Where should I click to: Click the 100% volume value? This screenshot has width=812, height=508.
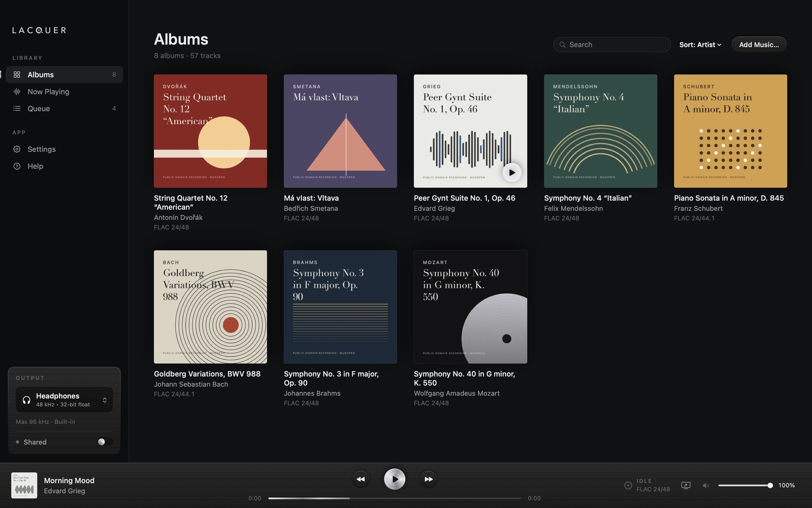pos(787,485)
